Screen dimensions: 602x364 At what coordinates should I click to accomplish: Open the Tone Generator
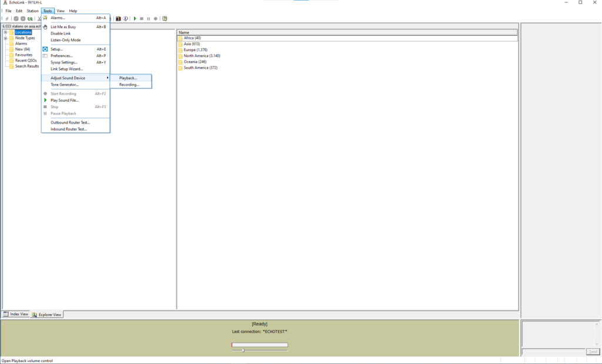point(76,85)
